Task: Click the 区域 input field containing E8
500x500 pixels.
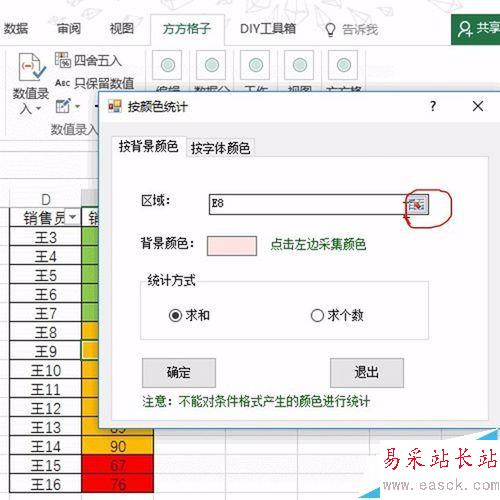Action: [x=307, y=204]
